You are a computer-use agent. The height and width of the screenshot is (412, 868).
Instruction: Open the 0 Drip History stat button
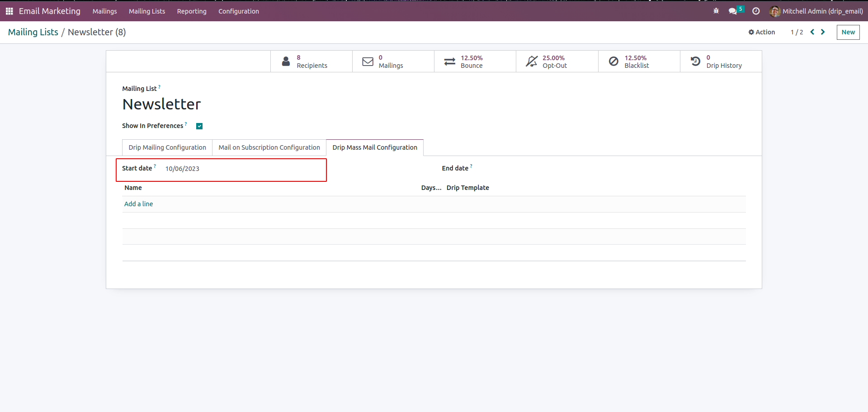[721, 62]
